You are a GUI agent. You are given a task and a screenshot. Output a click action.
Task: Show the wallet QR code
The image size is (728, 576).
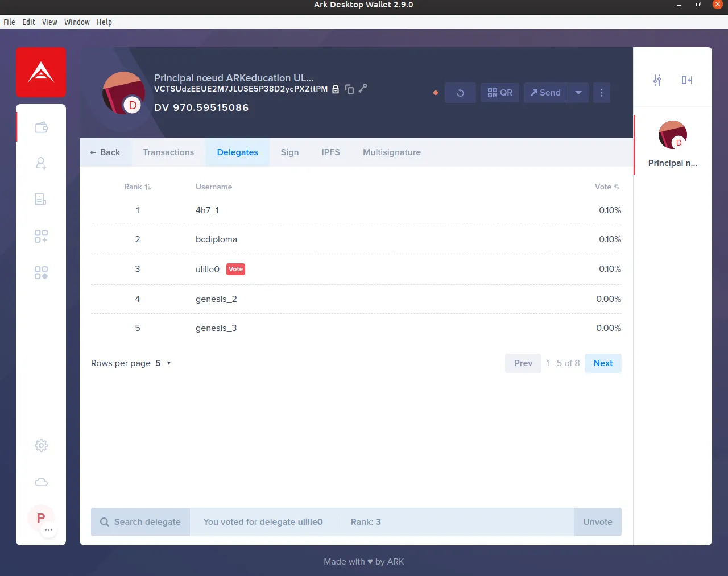[x=500, y=93]
